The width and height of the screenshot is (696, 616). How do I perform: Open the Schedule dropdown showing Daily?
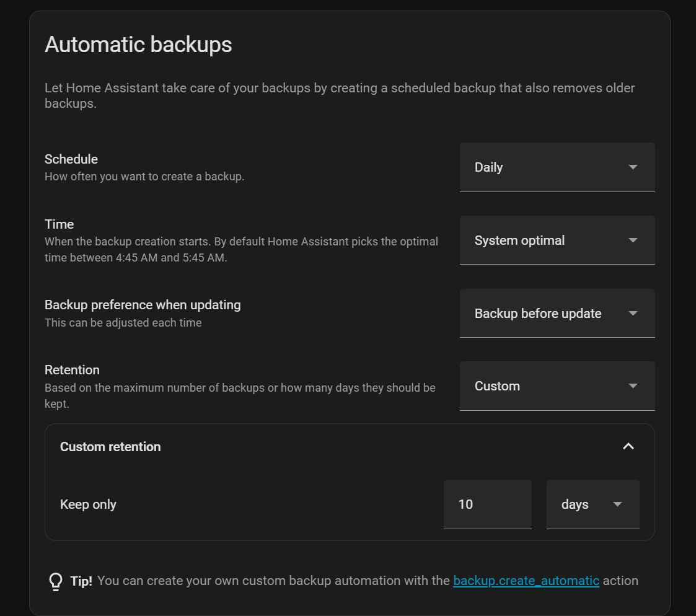coord(545,167)
